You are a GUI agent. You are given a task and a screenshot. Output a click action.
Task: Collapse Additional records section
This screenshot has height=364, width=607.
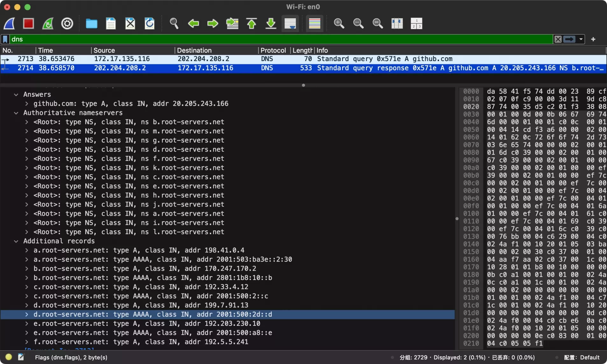coord(16,241)
